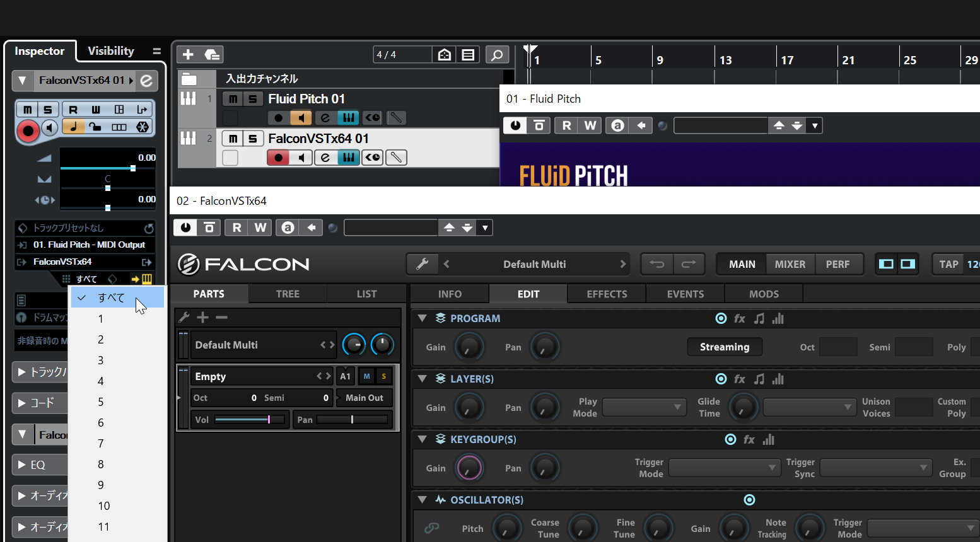Screen dimensions: 980x542
Task: Open the instrument panel of Fluid Pitch 01 track
Action: [348, 118]
